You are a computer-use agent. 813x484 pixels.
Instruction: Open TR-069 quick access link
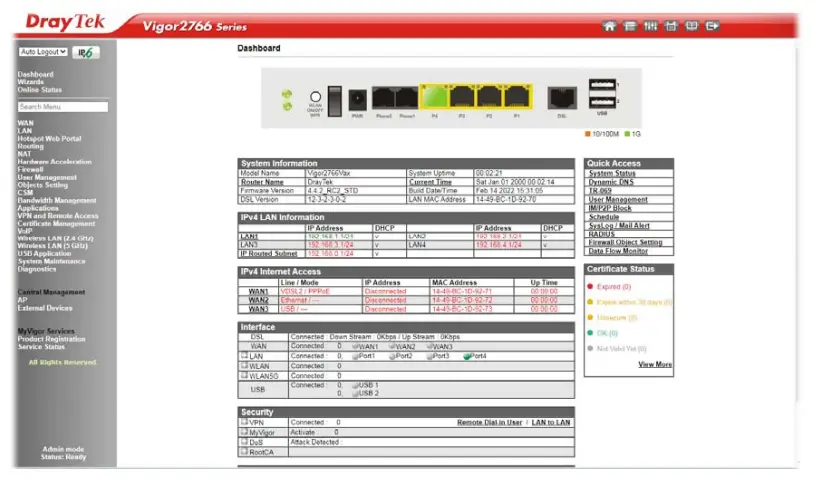(600, 191)
